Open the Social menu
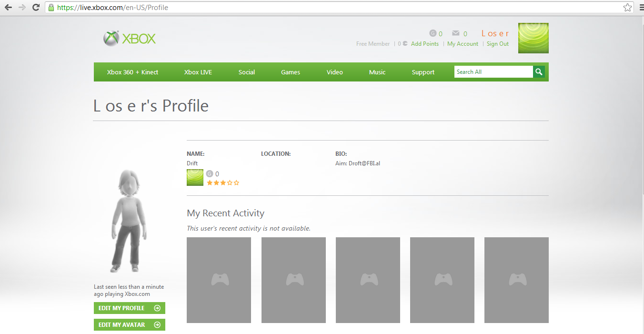This screenshot has width=644, height=334. [x=247, y=72]
